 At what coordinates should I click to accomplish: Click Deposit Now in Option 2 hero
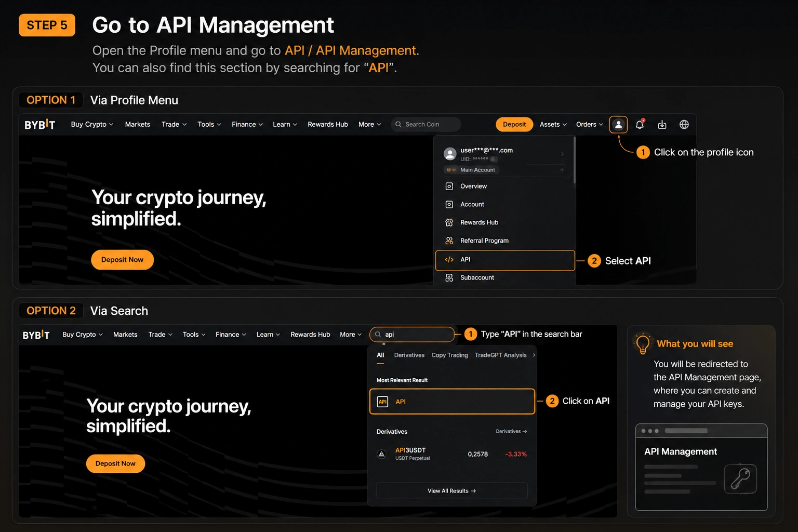click(115, 463)
